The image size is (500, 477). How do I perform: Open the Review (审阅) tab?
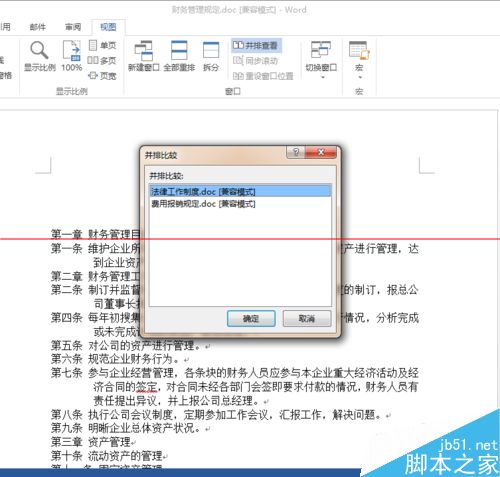tap(73, 27)
